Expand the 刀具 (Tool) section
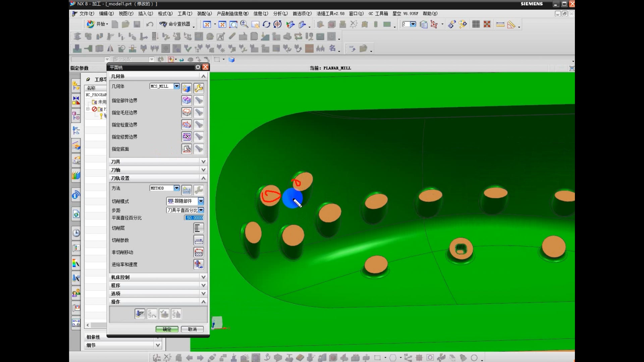 203,162
